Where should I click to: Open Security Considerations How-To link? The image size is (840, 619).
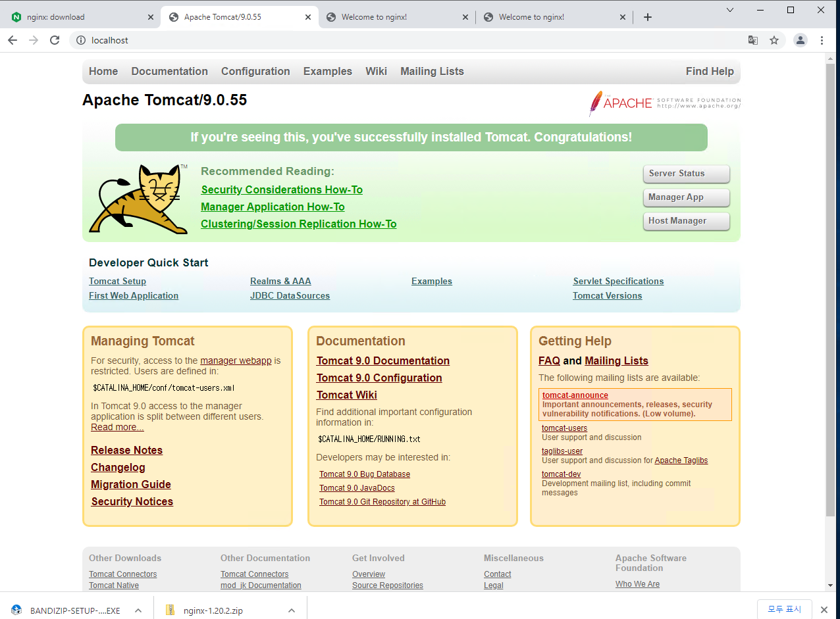point(282,189)
